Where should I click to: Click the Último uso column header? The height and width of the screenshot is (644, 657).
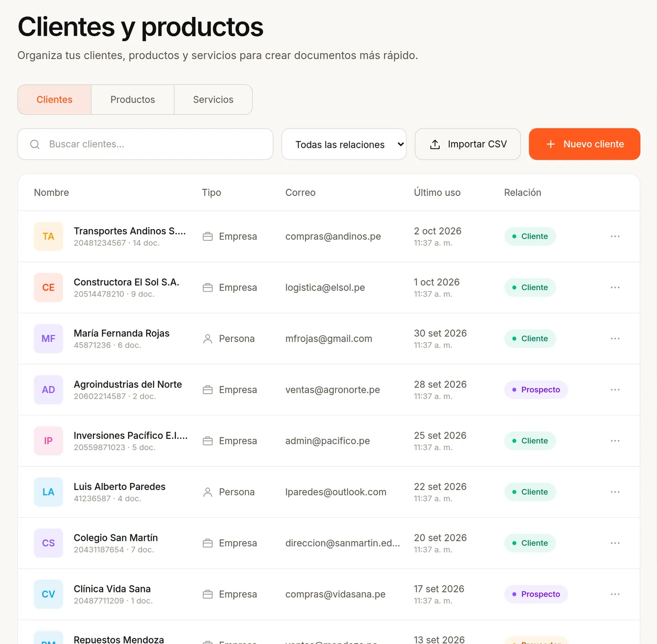437,192
